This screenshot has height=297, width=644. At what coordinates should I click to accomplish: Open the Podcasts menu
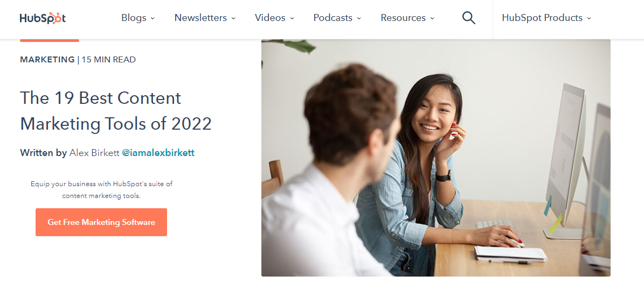coord(337,18)
